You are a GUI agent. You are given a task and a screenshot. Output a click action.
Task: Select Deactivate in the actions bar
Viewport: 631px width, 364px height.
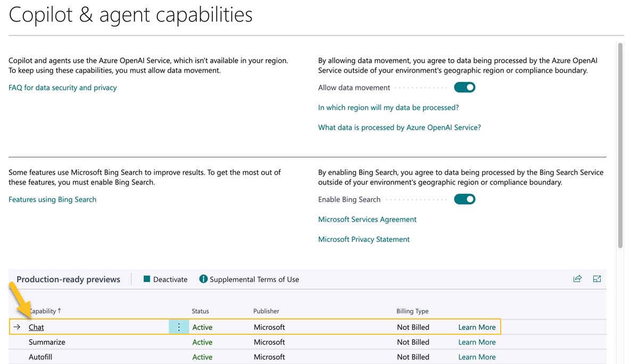(x=168, y=278)
